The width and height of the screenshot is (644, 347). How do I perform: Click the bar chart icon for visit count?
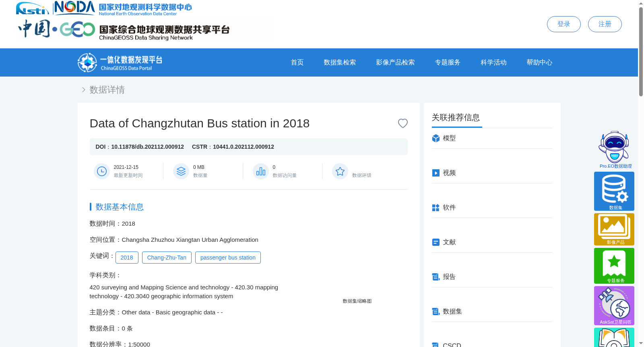261,171
